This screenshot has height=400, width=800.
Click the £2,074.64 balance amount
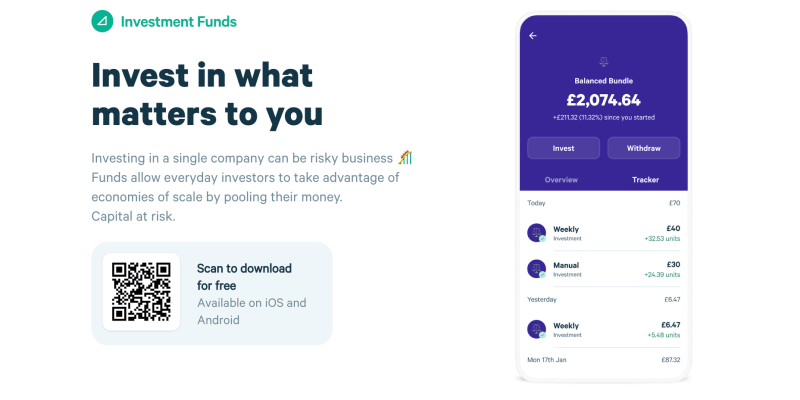click(x=604, y=99)
